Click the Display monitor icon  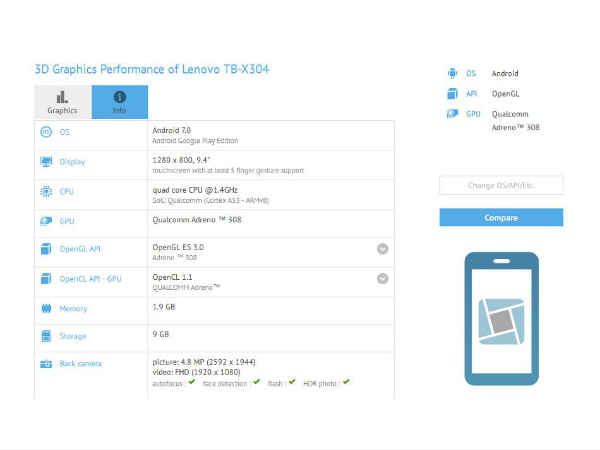[46, 162]
